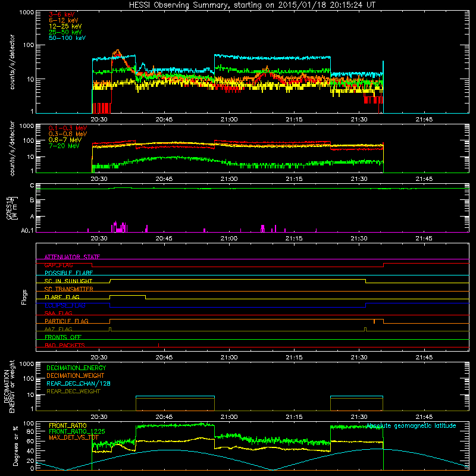Viewport: 476px width, 476px height.
Task: Select the 3-6 keV legend label
Action: pyautogui.click(x=61, y=14)
